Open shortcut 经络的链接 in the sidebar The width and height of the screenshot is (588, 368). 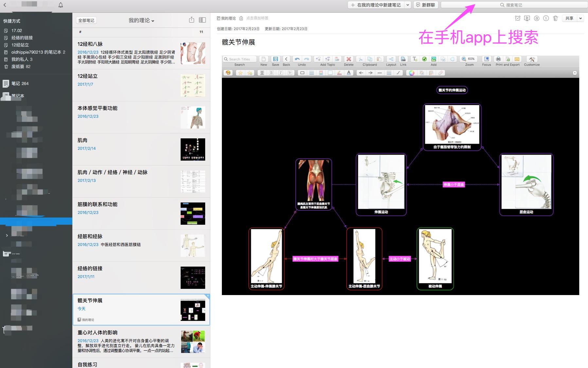[22, 38]
